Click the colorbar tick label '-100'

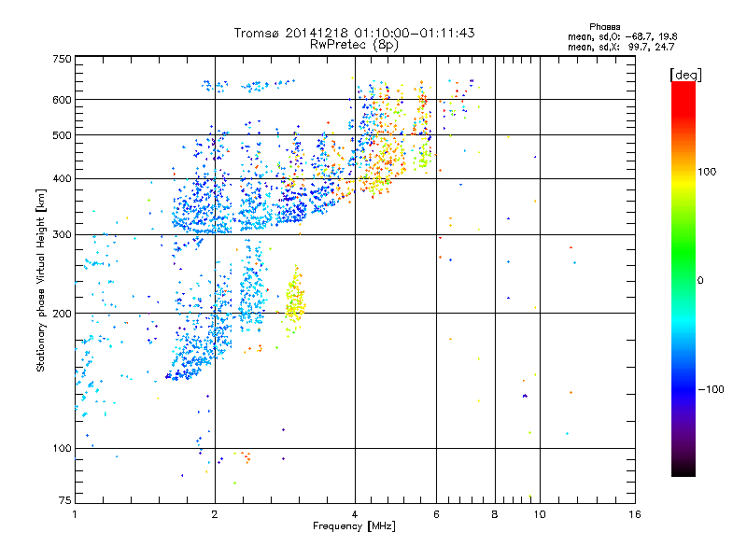point(711,389)
